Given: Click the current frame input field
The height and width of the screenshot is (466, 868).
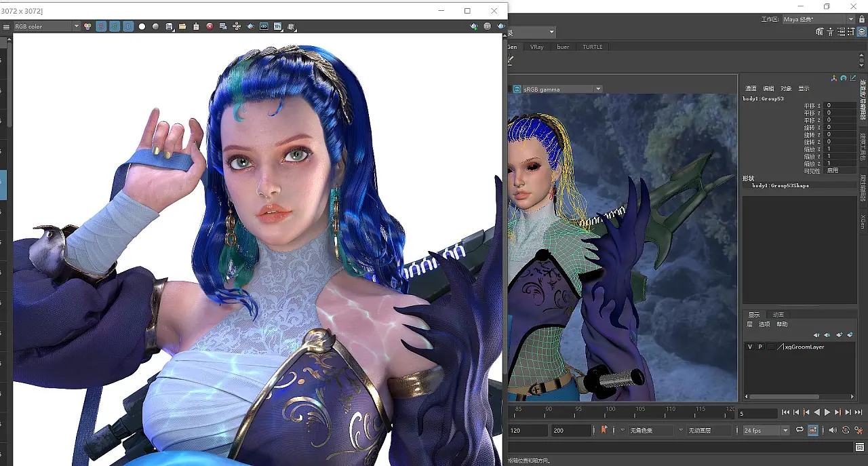Looking at the screenshot, I should point(757,413).
